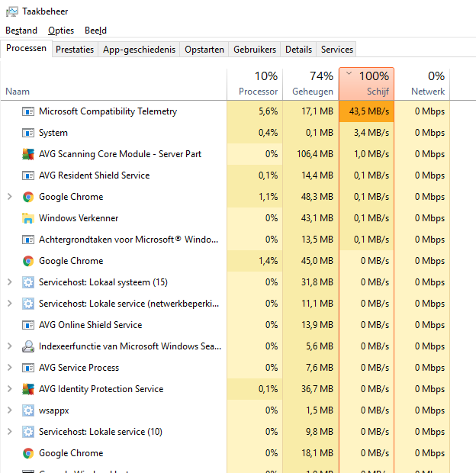The width and height of the screenshot is (476, 473).
Task: Expand AVG Identity Protection Service
Action: pyautogui.click(x=10, y=389)
